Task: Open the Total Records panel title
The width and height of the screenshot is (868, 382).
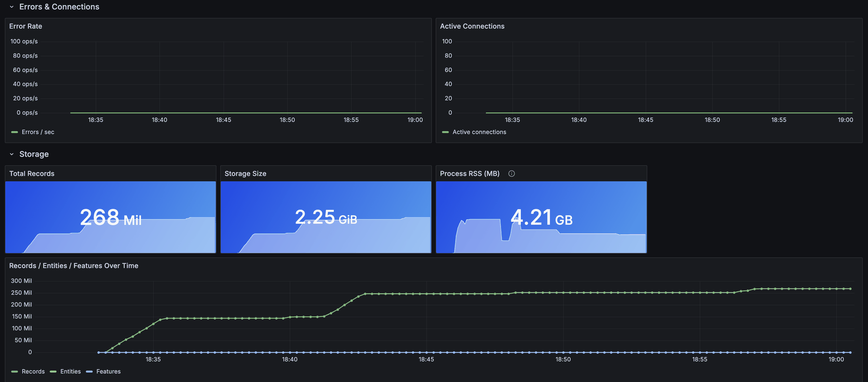Action: [32, 174]
